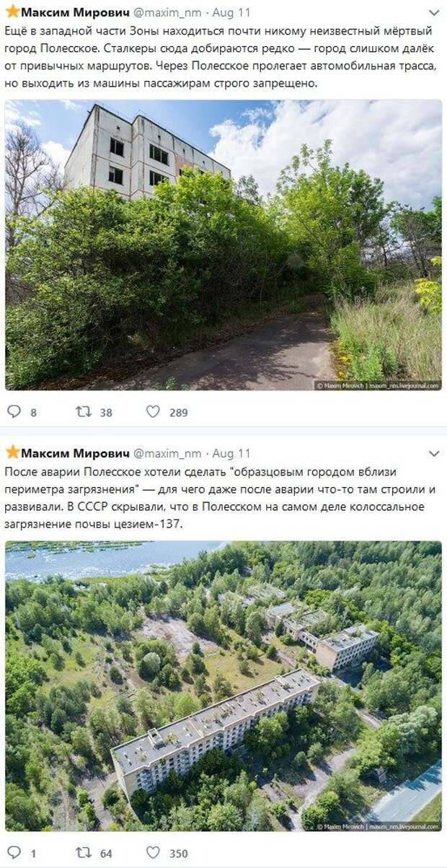This screenshot has height=868, width=447.
Task: Click the 38 retweet count
Action: coord(106,413)
